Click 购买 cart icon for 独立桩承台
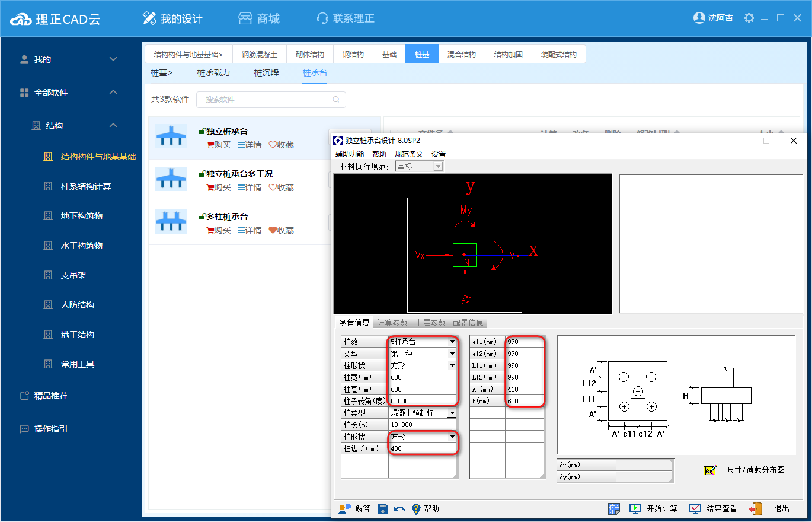 (x=210, y=145)
